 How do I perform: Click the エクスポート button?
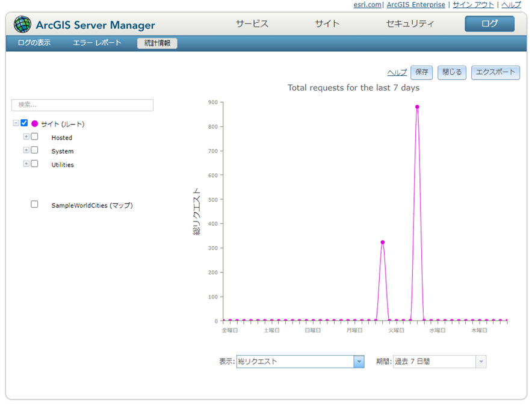(495, 73)
